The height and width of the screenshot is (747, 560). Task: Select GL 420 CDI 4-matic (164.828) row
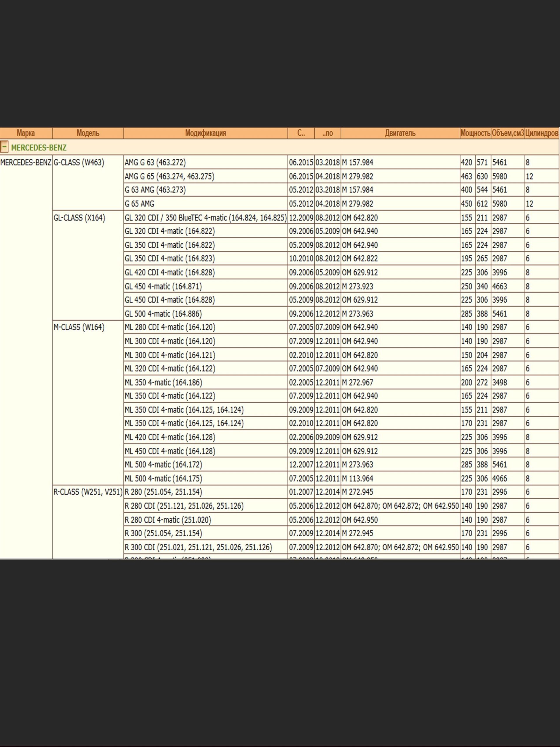[x=170, y=273]
